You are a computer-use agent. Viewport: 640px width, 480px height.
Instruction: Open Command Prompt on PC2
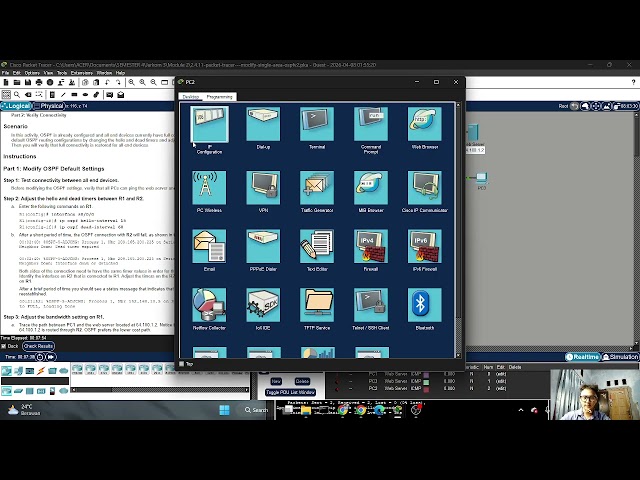[371, 124]
